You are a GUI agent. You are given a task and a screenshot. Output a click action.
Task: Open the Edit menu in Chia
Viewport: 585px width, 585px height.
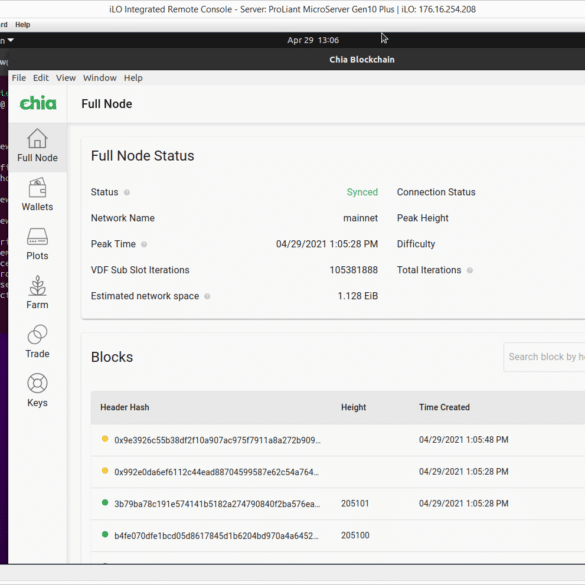(41, 78)
